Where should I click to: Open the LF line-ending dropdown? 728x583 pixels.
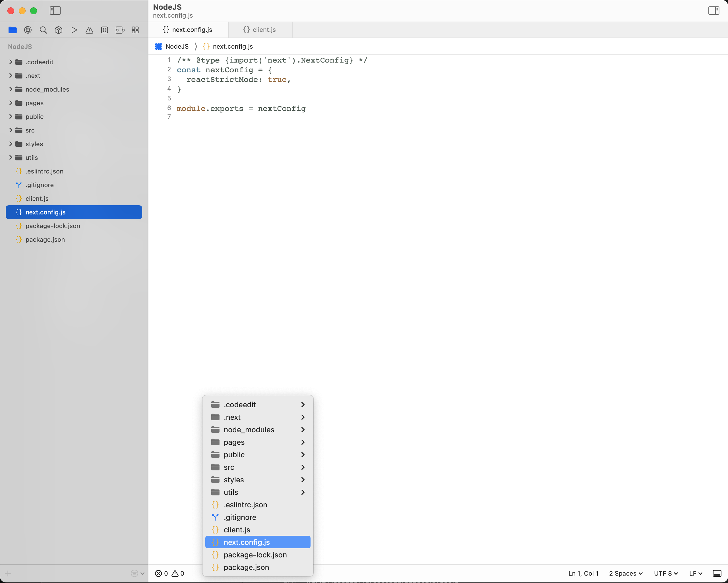click(696, 573)
